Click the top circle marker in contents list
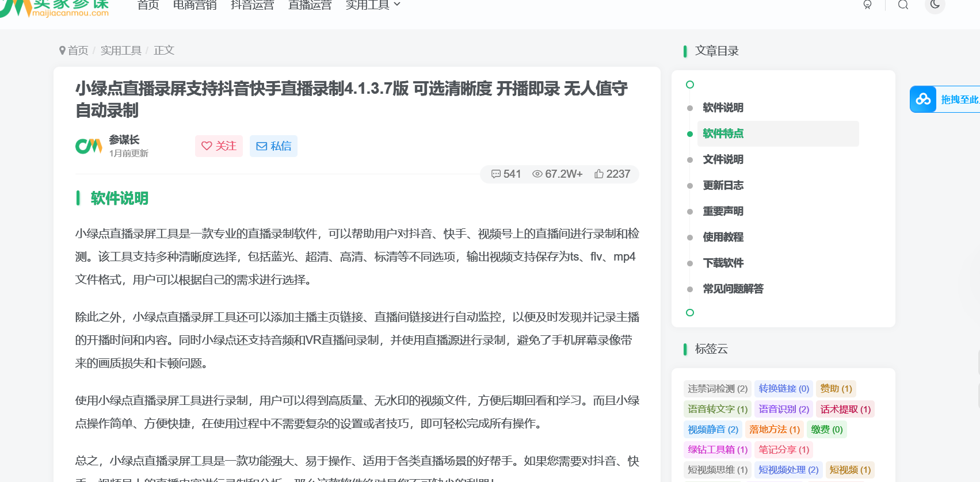 point(690,85)
